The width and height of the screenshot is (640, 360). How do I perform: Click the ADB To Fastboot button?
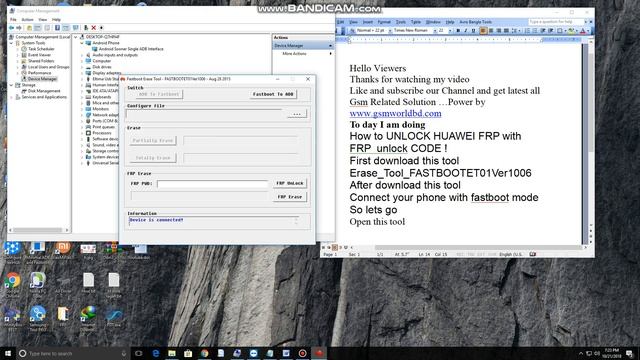[159, 94]
